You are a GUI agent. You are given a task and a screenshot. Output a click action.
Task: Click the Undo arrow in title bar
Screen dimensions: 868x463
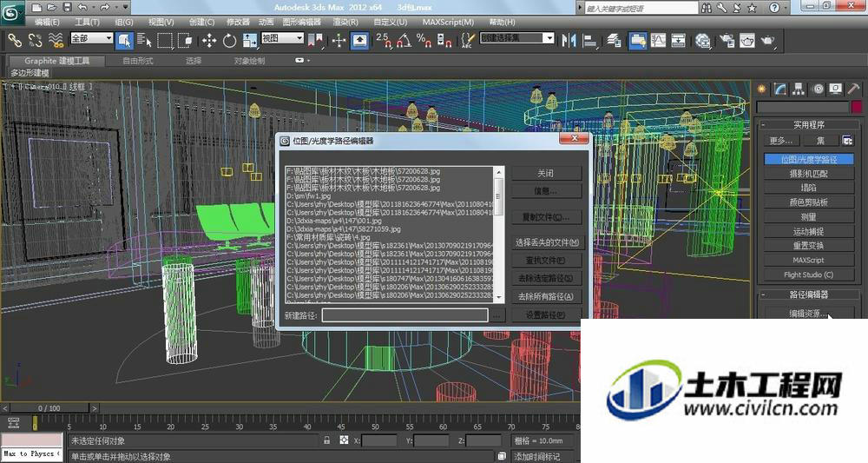point(82,8)
